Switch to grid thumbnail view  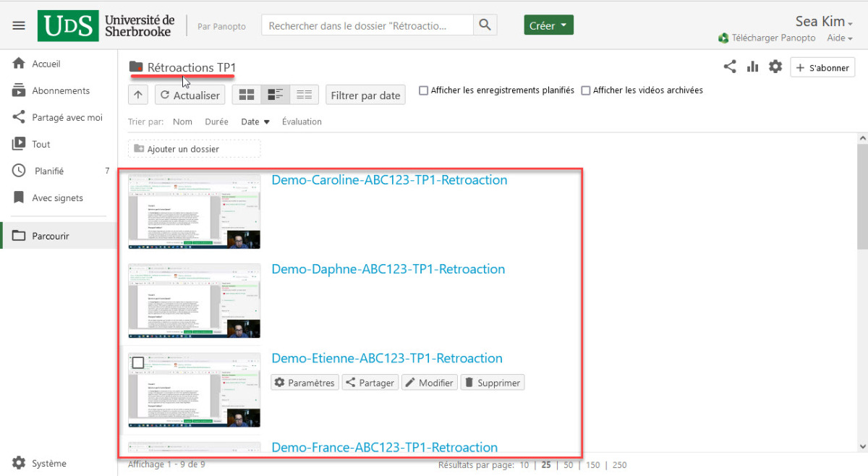pos(247,95)
